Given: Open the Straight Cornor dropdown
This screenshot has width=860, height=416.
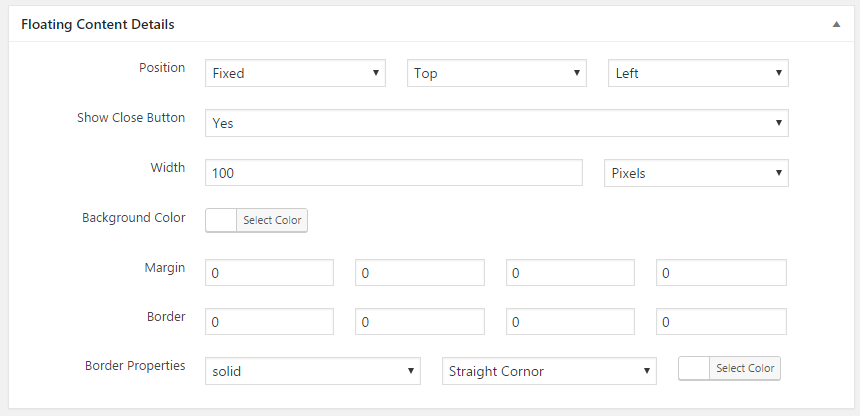Looking at the screenshot, I should (x=549, y=371).
